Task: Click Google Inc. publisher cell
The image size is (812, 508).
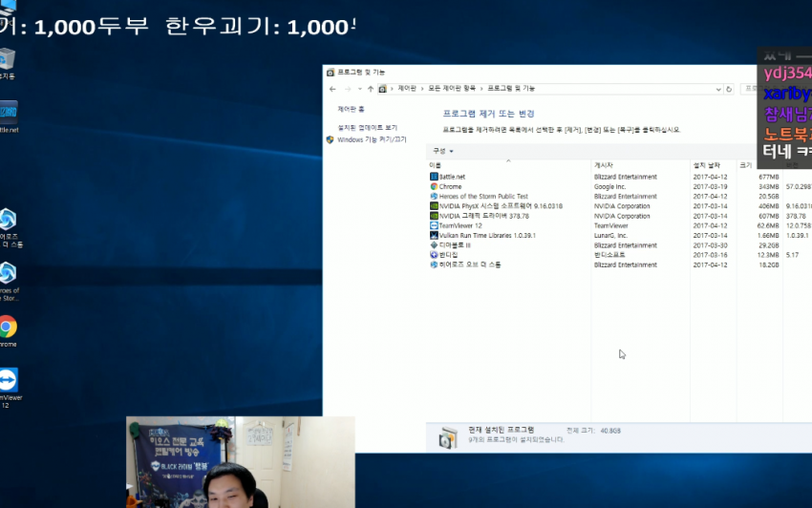Action: (609, 186)
